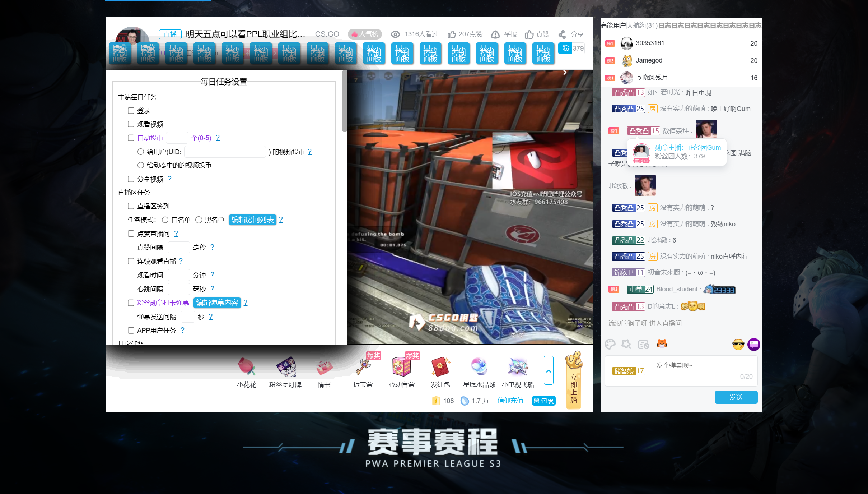Enable the 登录 daily task checkbox
Screen dimensions: 868x494
point(131,111)
